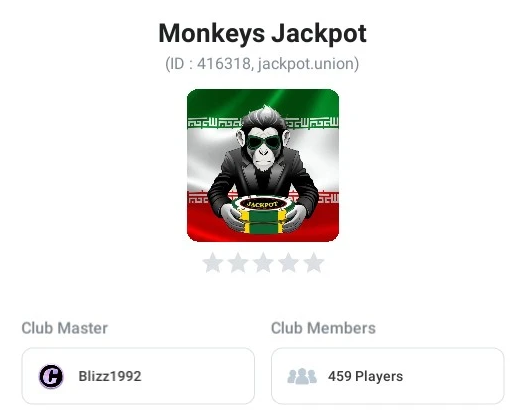This screenshot has width=526, height=418.
Task: Open the Blizz1992 club master box
Action: tap(138, 376)
